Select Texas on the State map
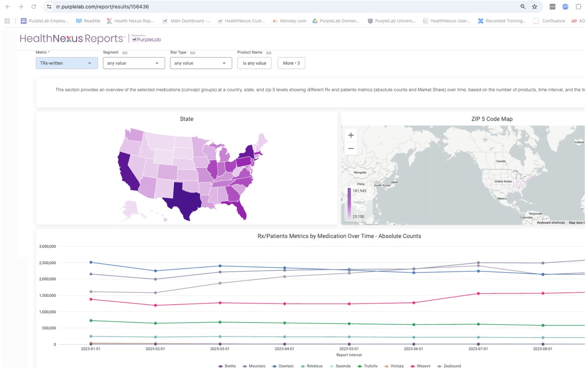 click(186, 200)
